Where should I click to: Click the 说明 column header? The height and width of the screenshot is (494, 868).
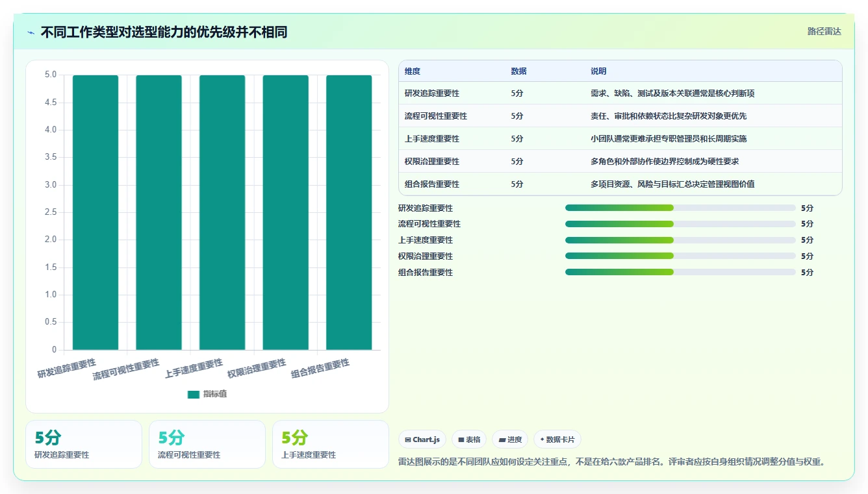coord(598,71)
